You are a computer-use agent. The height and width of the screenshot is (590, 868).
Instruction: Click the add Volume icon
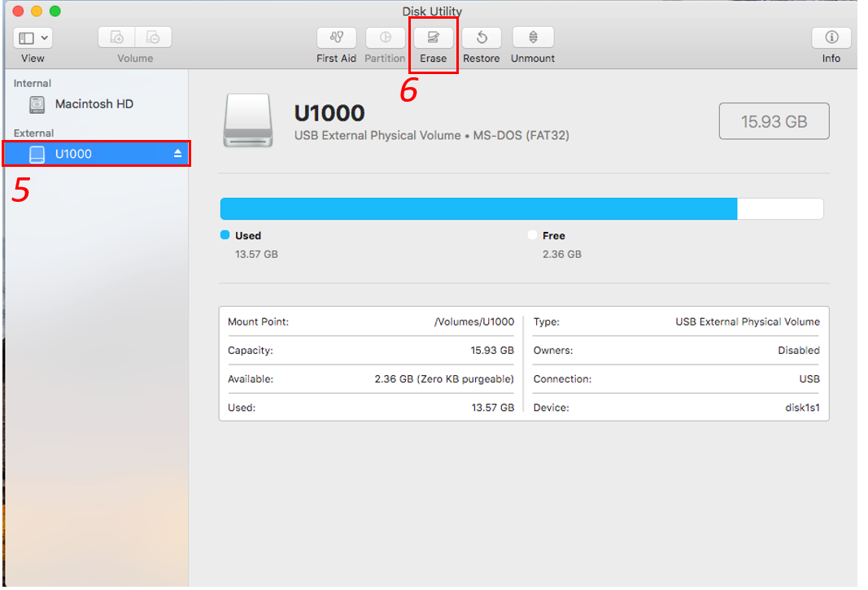click(117, 37)
